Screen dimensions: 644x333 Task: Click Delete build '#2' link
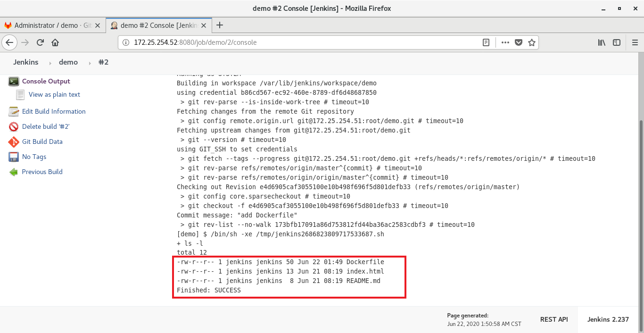(x=46, y=126)
